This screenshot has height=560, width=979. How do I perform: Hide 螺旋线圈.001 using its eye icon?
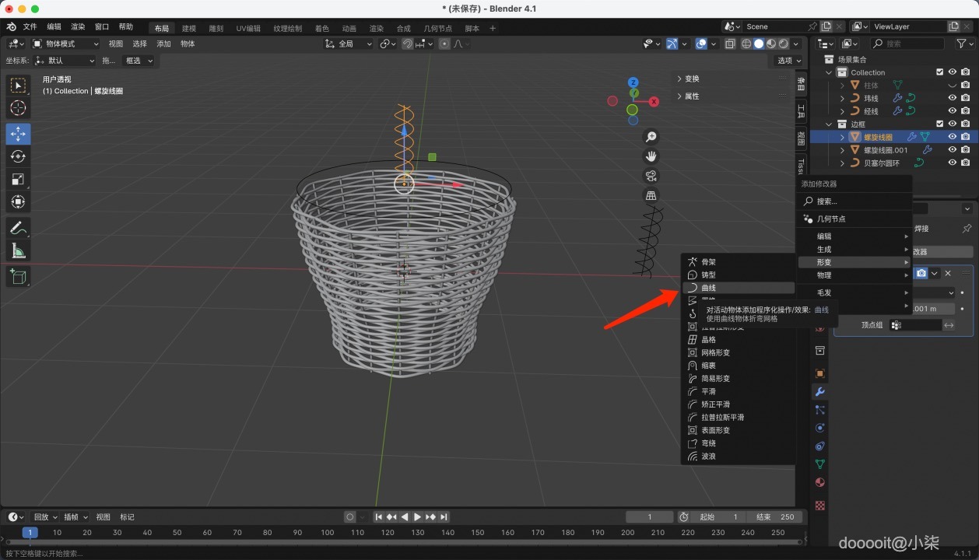(952, 150)
